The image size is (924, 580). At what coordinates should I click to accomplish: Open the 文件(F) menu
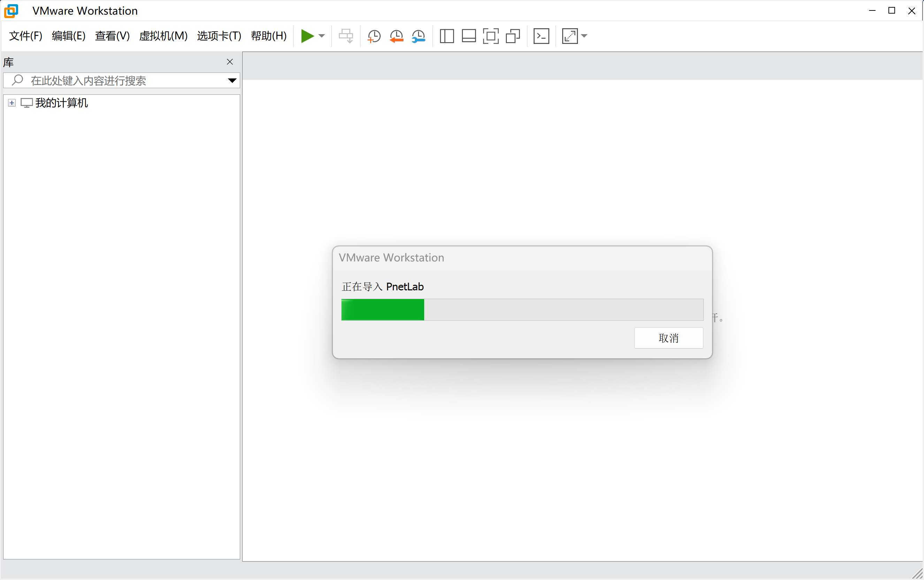click(25, 36)
